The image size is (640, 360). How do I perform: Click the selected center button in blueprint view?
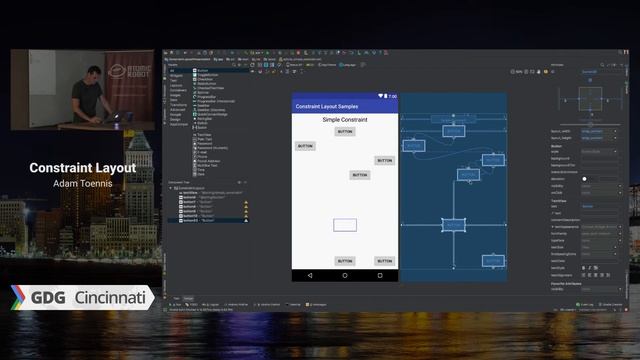pyautogui.click(x=453, y=225)
